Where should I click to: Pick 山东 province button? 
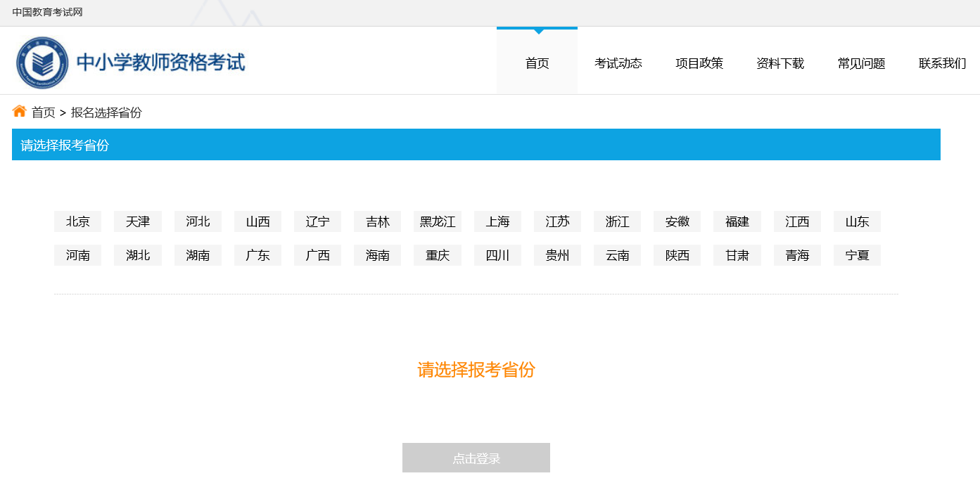point(857,221)
